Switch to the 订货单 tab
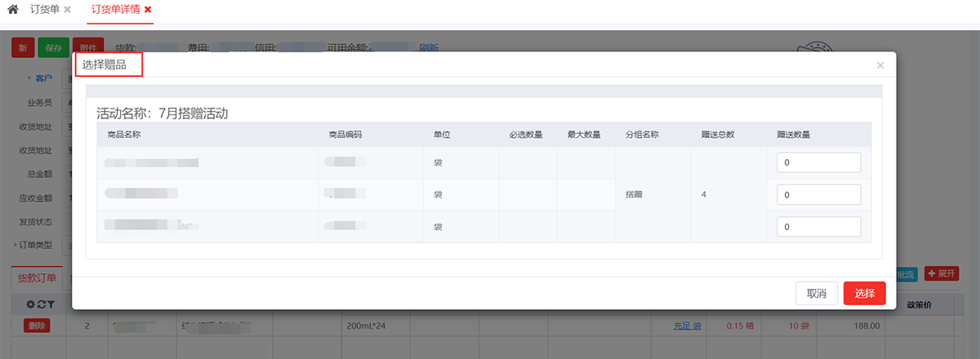 coord(44,10)
